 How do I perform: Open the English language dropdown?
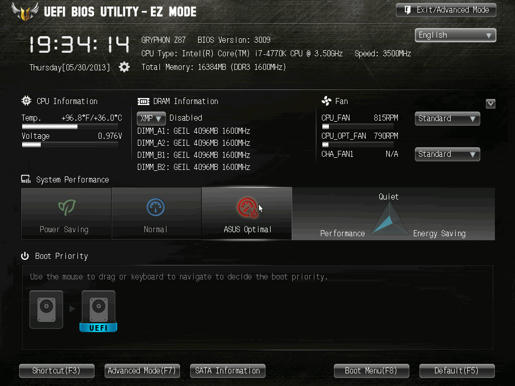click(455, 35)
